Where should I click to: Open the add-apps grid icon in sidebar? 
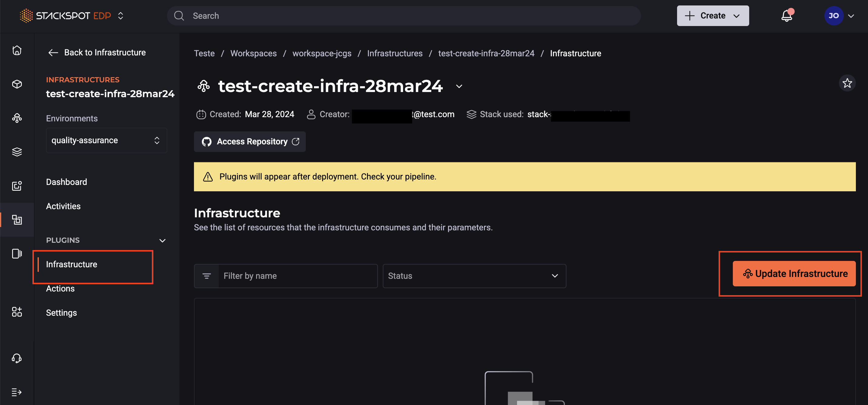point(17,312)
